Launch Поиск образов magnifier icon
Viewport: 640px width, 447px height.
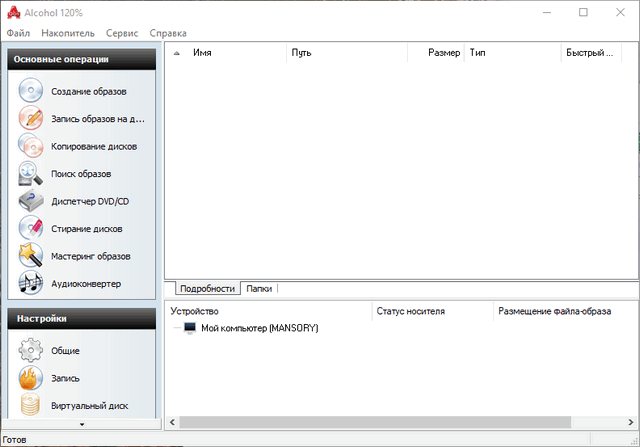(x=31, y=173)
